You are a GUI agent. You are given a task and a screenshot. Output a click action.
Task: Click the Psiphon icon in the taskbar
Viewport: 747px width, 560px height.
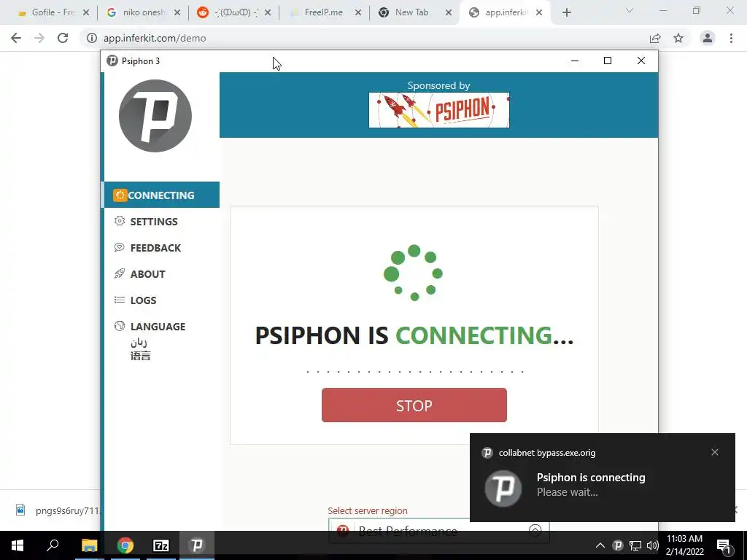[197, 545]
